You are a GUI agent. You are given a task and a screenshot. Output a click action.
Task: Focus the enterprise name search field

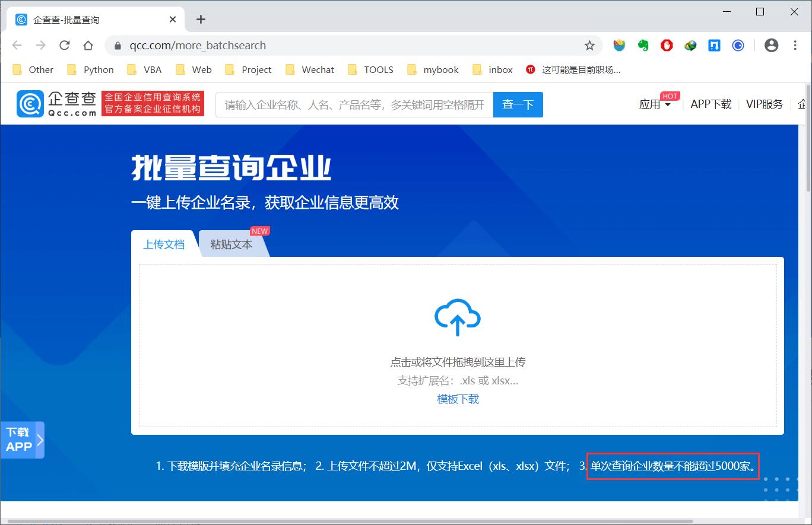pyautogui.click(x=354, y=105)
